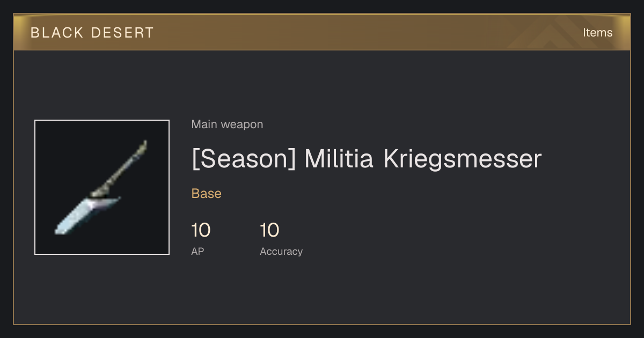
Task: Select the Base enhancement level label
Action: tap(207, 194)
